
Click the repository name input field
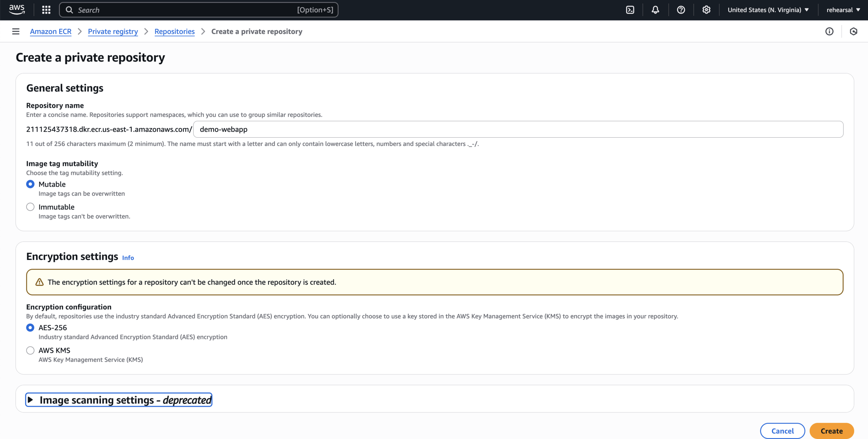(517, 129)
